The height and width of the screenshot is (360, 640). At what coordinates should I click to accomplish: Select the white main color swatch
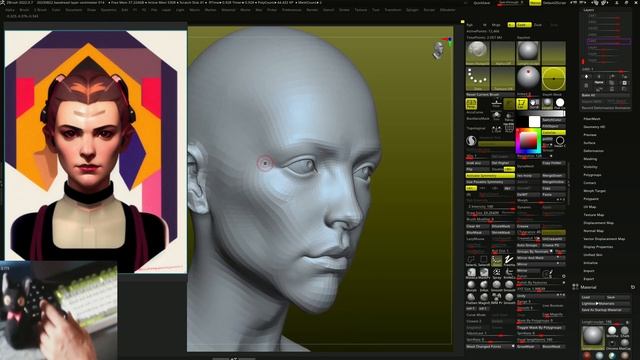(x=534, y=121)
